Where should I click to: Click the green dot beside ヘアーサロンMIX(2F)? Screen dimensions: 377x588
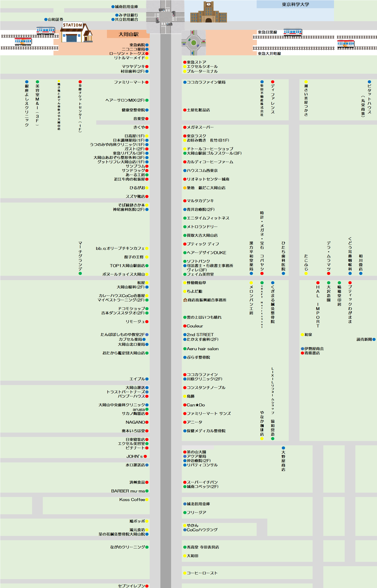[147, 100]
